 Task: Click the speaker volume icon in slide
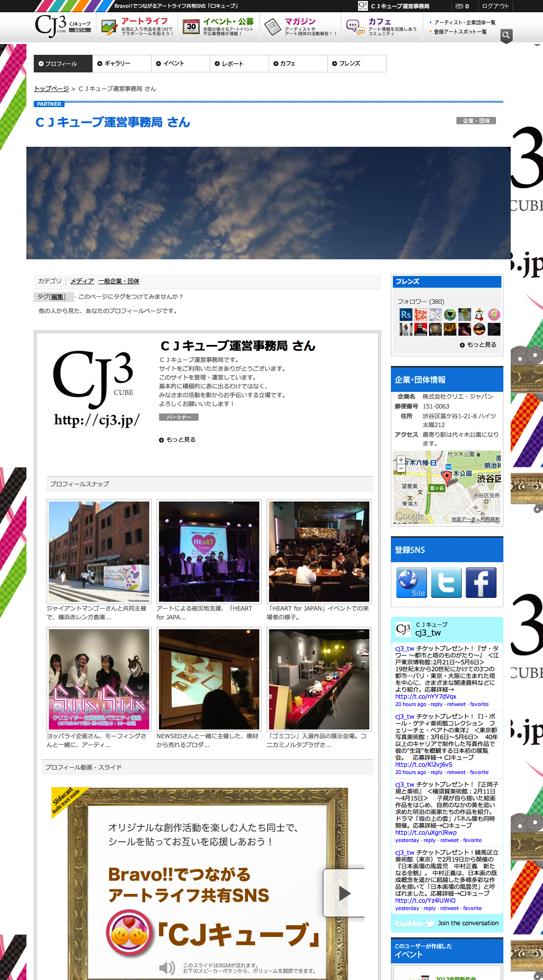pos(167,967)
